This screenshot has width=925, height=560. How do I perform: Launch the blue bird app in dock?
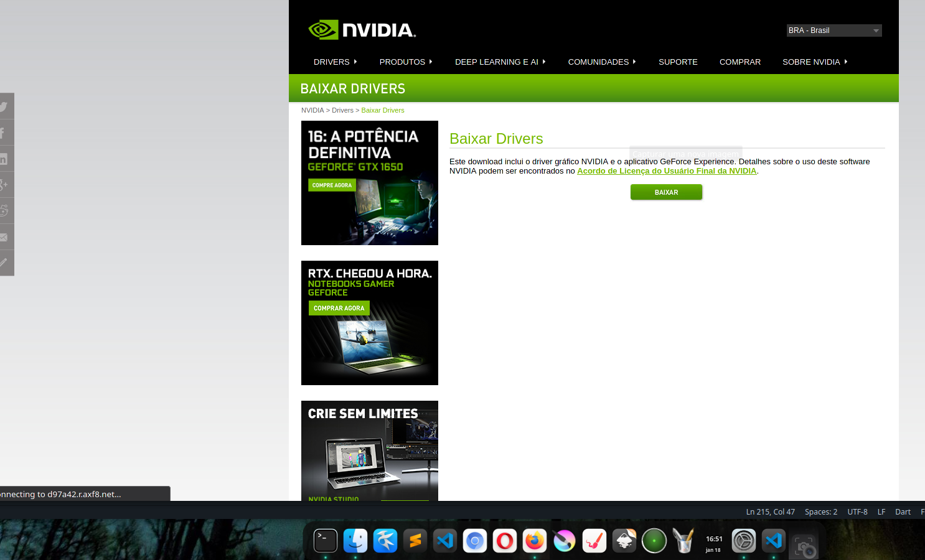click(385, 541)
